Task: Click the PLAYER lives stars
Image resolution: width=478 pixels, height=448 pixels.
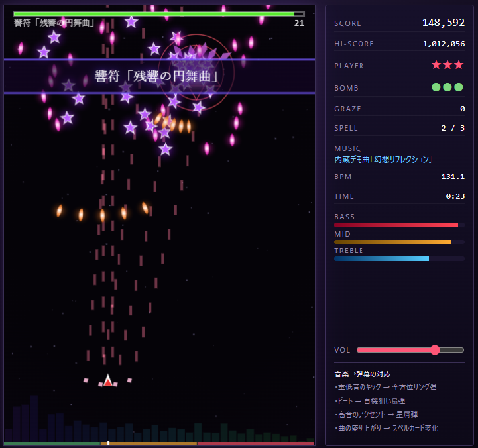Action: (x=448, y=64)
